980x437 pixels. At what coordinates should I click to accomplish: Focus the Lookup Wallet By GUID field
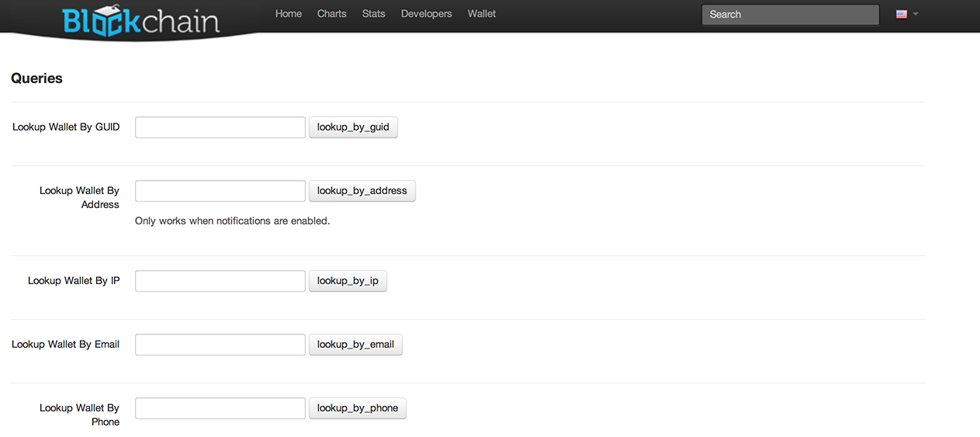pos(220,127)
